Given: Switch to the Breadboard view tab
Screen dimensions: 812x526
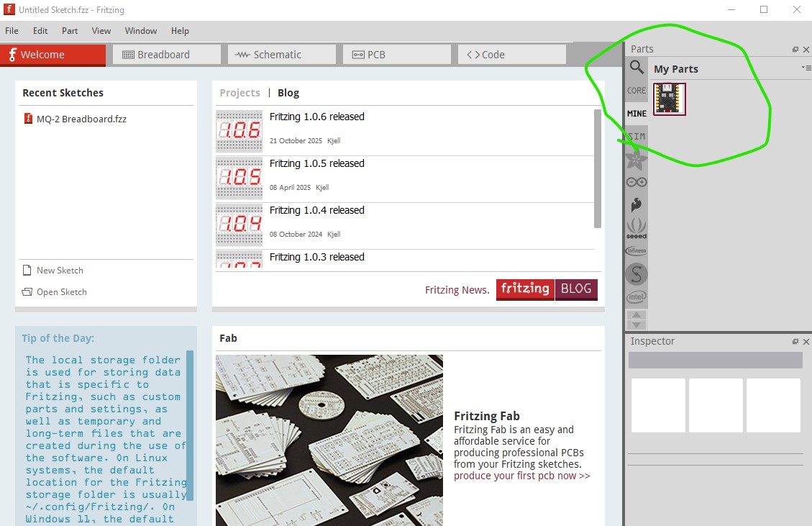Looking at the screenshot, I should [167, 55].
